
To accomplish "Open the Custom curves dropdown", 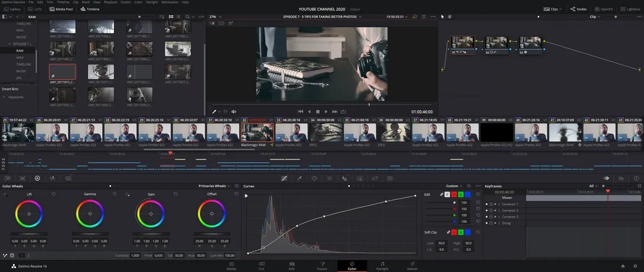I will [x=454, y=186].
